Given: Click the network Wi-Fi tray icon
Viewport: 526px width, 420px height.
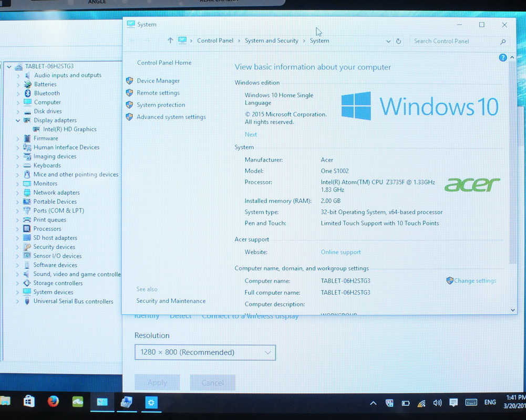Looking at the screenshot, I should click(421, 403).
